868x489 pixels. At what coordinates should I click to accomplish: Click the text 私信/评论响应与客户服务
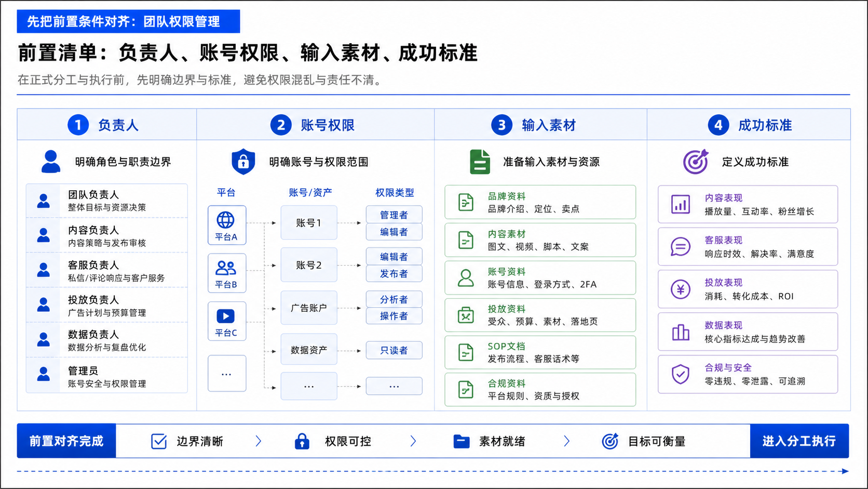(x=116, y=278)
